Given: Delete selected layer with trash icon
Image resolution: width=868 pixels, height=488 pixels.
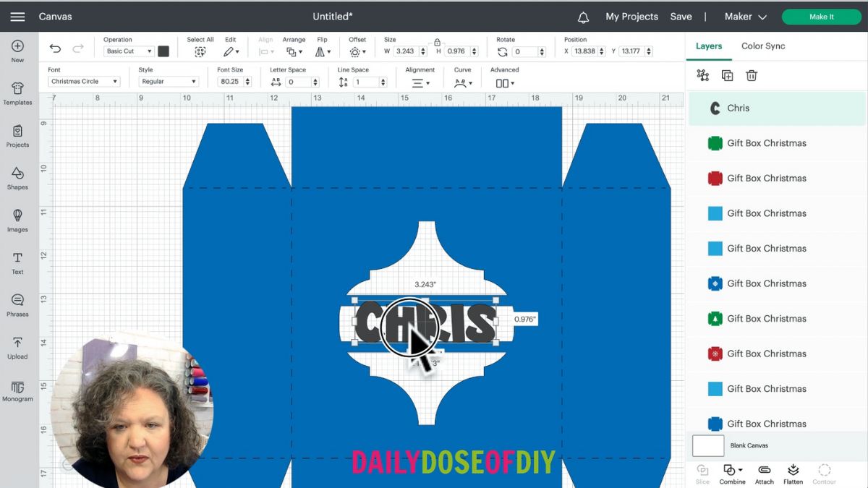Looking at the screenshot, I should pyautogui.click(x=752, y=75).
